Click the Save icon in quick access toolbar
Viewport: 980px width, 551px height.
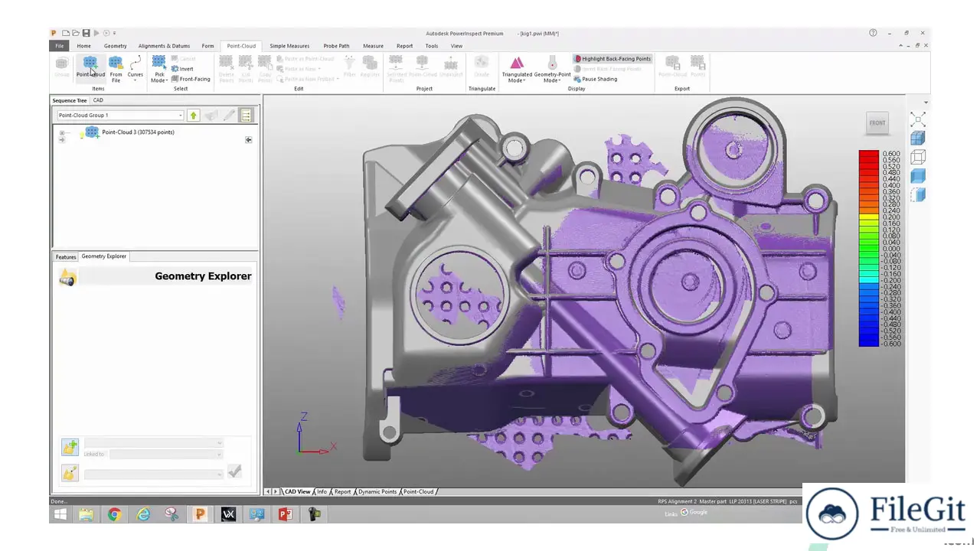point(86,33)
